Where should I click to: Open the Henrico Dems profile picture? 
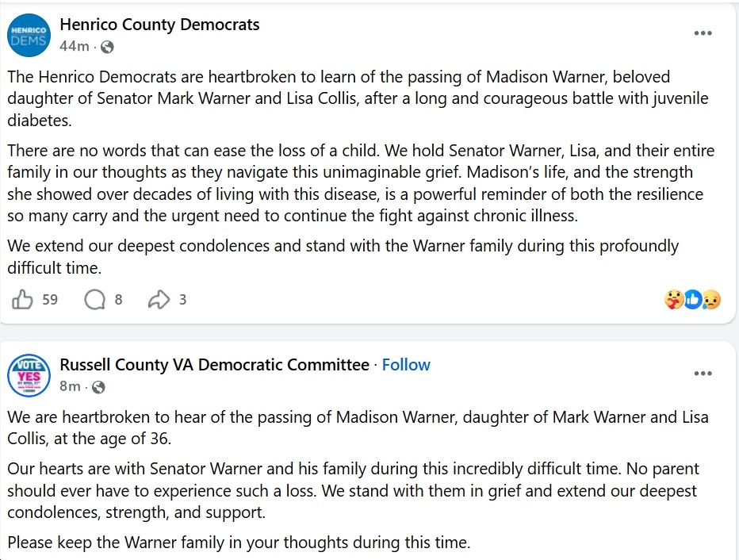(30, 36)
